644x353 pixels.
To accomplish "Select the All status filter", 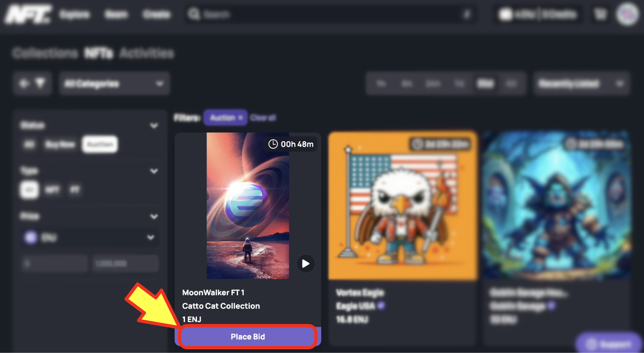I will [29, 144].
